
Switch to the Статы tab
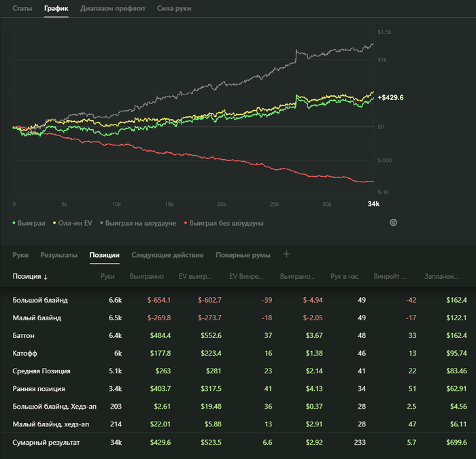[x=22, y=8]
